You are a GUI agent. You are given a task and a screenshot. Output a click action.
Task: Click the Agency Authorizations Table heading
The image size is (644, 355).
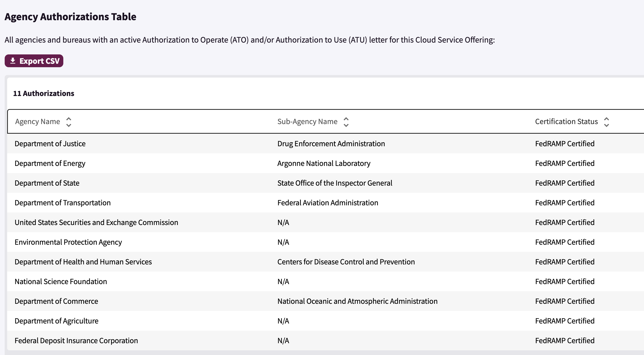coord(70,17)
